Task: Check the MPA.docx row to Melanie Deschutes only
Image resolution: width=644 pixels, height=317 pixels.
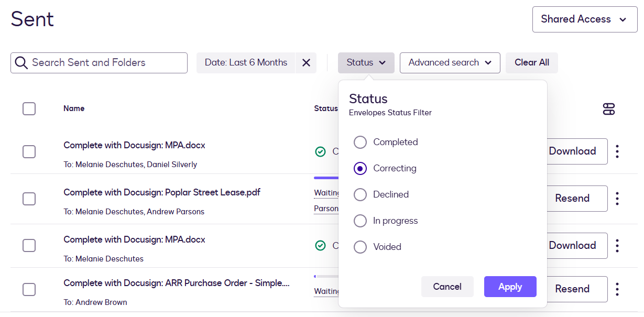Action: pyautogui.click(x=29, y=245)
